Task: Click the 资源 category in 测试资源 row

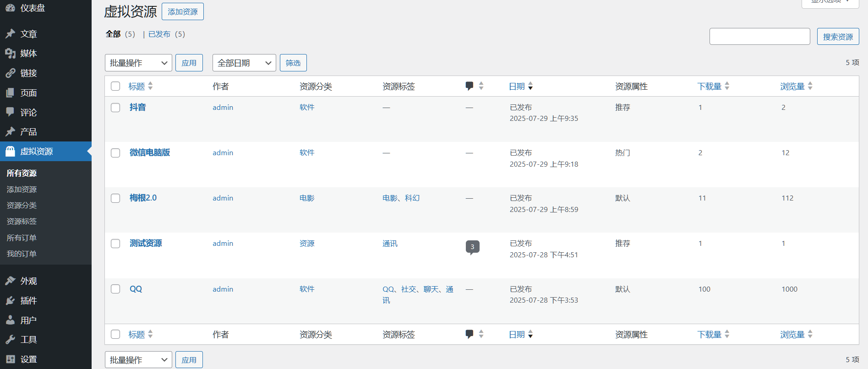Action: tap(307, 244)
